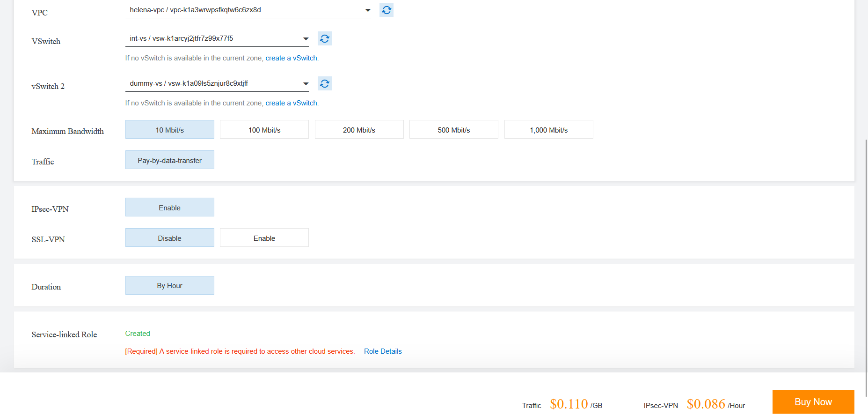Refresh the VPC list
The width and height of the screenshot is (868, 416).
[x=386, y=10]
